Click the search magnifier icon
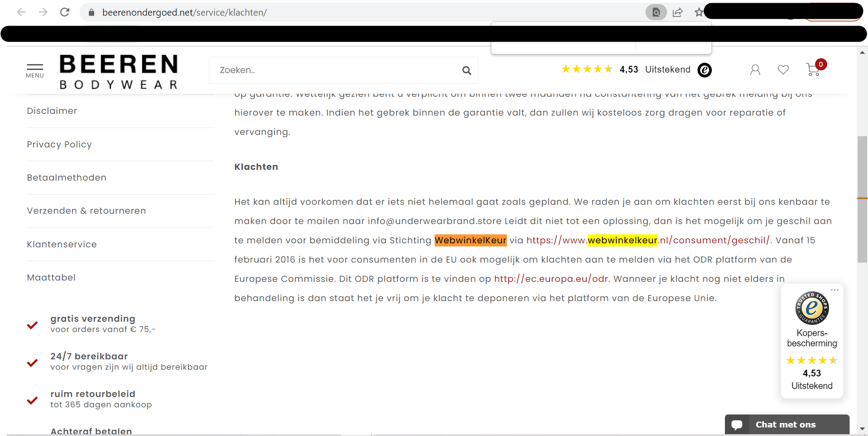Viewport: 868px width, 436px height. (467, 70)
